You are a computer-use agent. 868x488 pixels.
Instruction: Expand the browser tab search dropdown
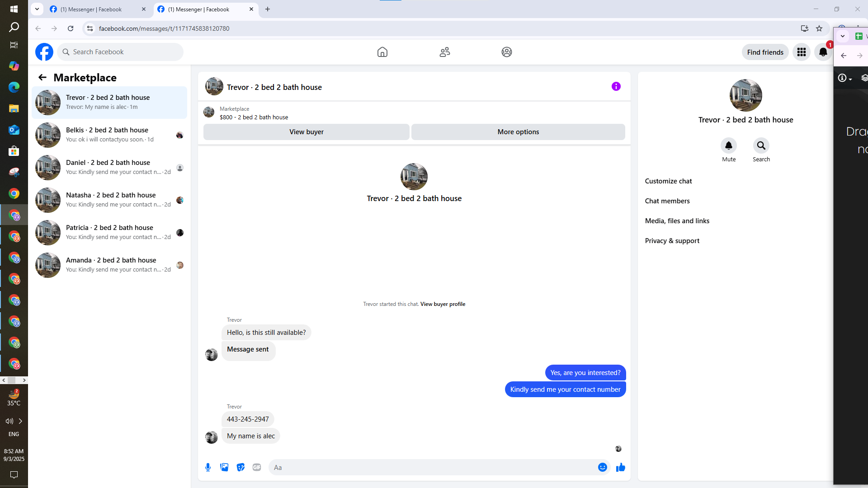coord(37,9)
